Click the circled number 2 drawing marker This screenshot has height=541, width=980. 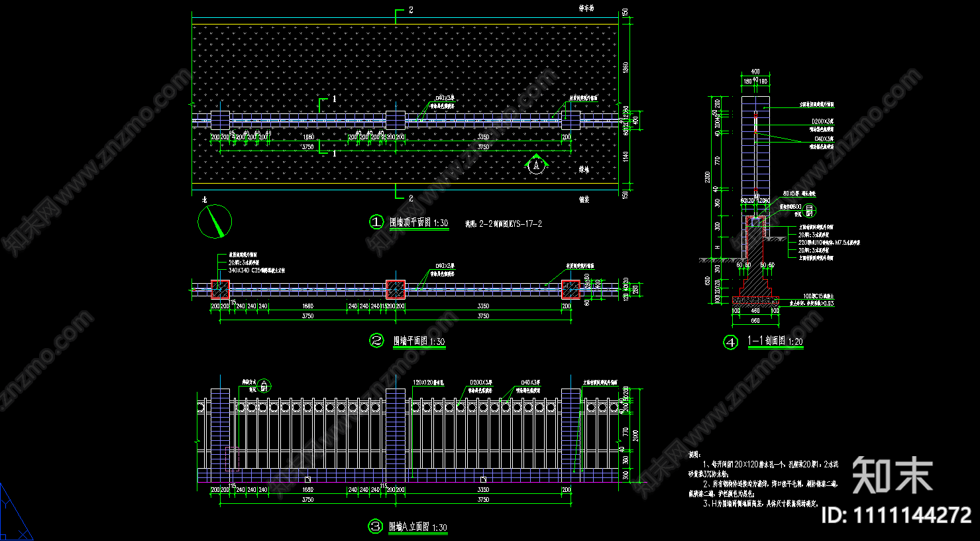(x=376, y=341)
